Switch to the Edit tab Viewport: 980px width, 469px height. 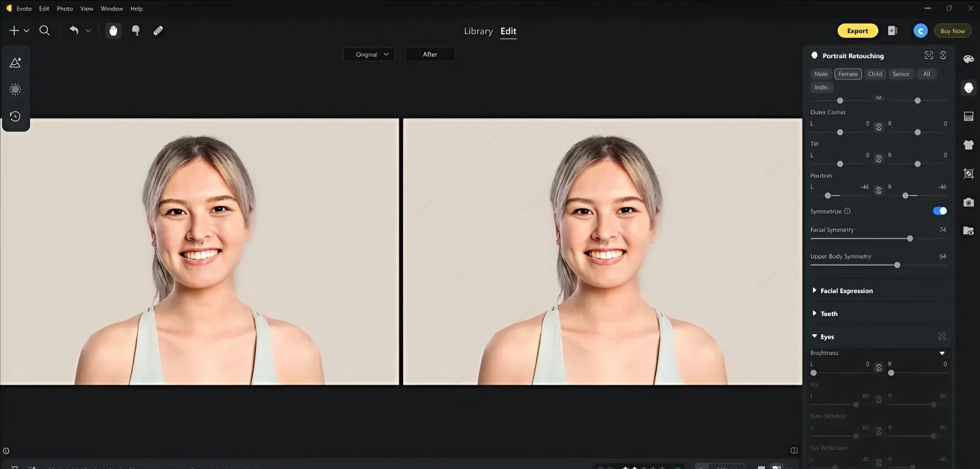[508, 31]
